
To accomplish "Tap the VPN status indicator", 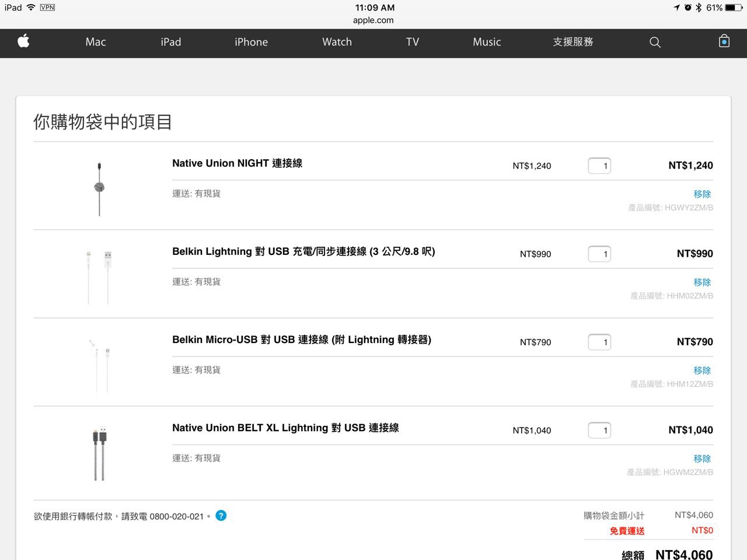I will (x=47, y=8).
